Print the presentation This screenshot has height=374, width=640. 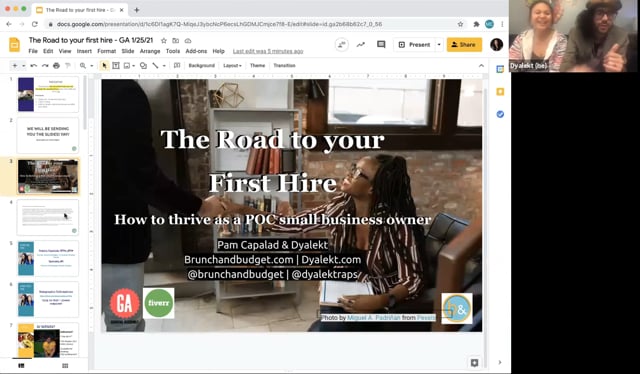[56, 65]
